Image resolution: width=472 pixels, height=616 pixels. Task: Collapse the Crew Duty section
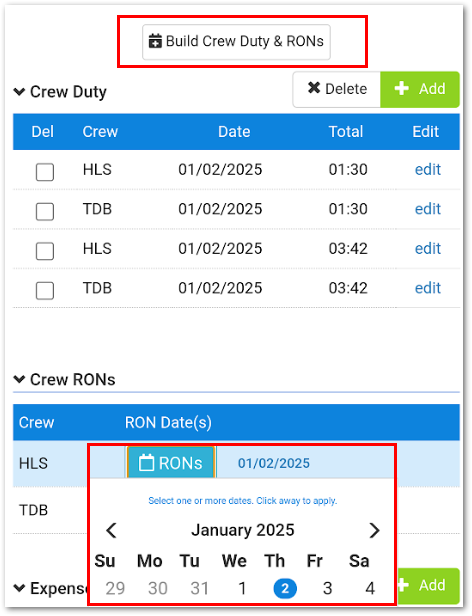pyautogui.click(x=19, y=92)
